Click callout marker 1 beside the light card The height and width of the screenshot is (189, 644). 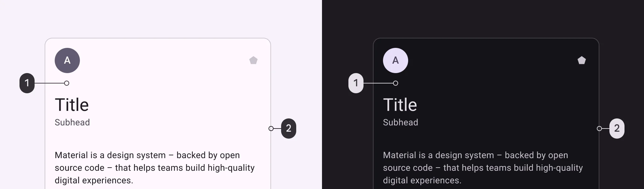[x=27, y=83]
